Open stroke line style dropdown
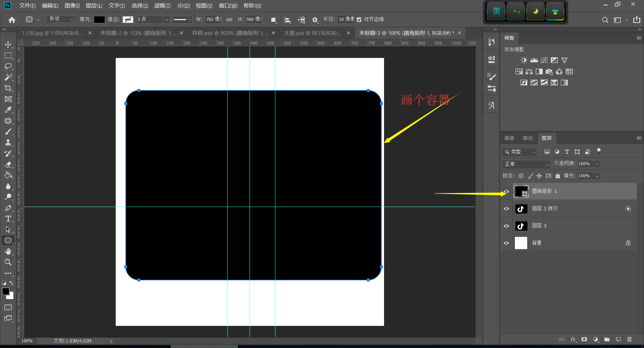This screenshot has height=348, width=644. 182,19
